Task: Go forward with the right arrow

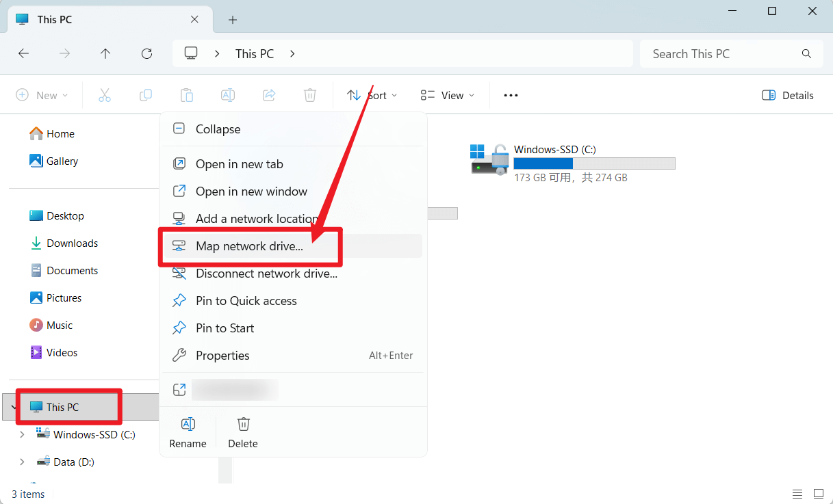Action: 65,53
